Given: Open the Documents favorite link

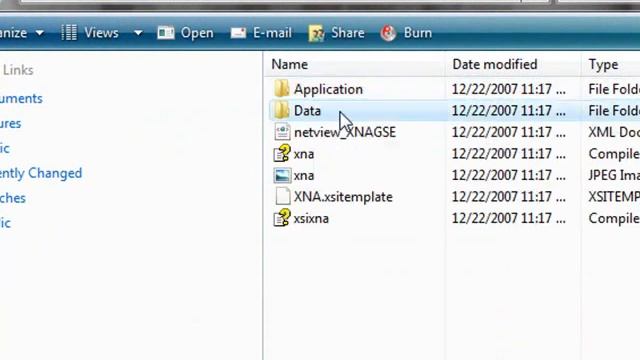Looking at the screenshot, I should point(21,99).
